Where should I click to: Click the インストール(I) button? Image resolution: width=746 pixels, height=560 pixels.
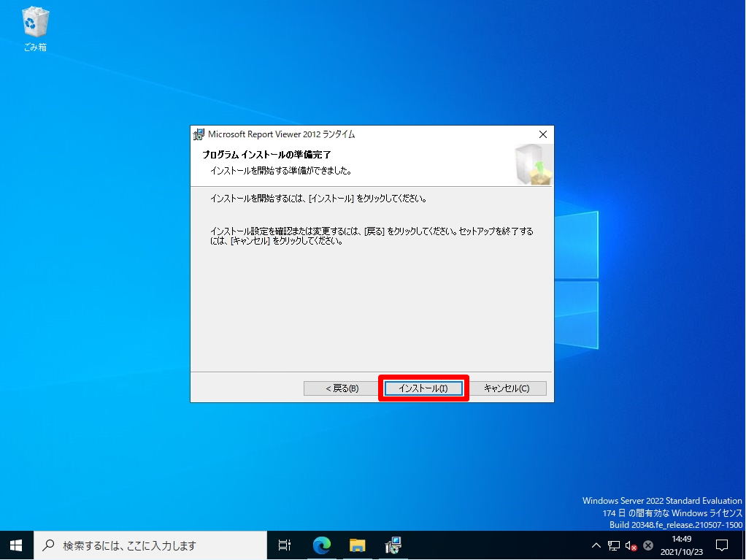click(x=423, y=388)
